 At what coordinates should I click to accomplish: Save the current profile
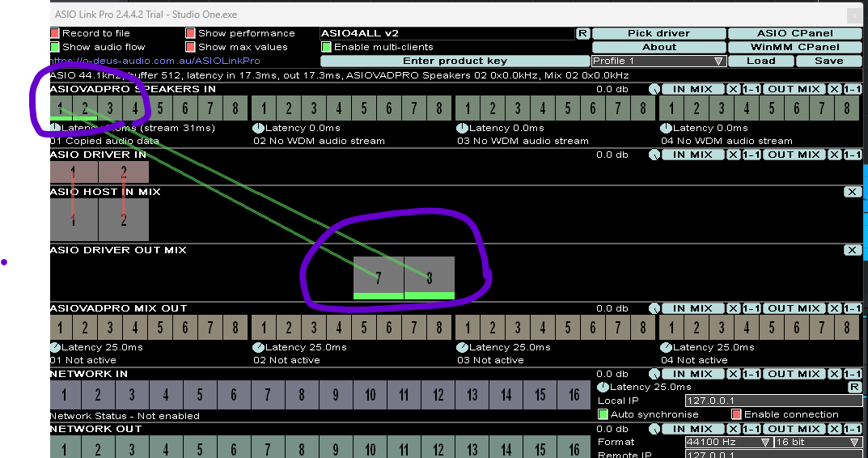[x=828, y=61]
